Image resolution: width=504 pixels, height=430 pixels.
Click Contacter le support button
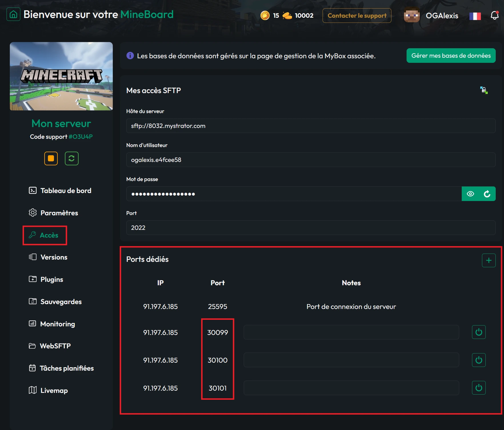357,15
